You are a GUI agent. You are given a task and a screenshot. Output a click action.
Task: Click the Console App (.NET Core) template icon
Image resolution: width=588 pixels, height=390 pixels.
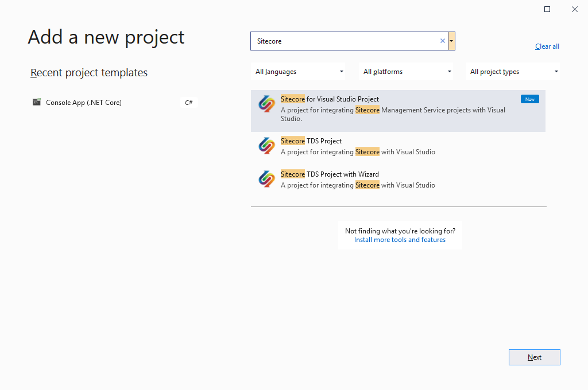pos(36,102)
